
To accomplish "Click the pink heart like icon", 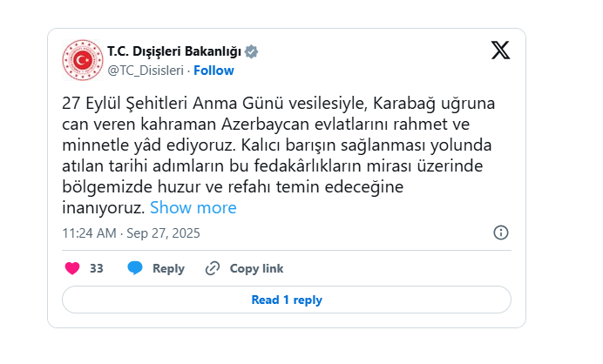I will [x=72, y=268].
